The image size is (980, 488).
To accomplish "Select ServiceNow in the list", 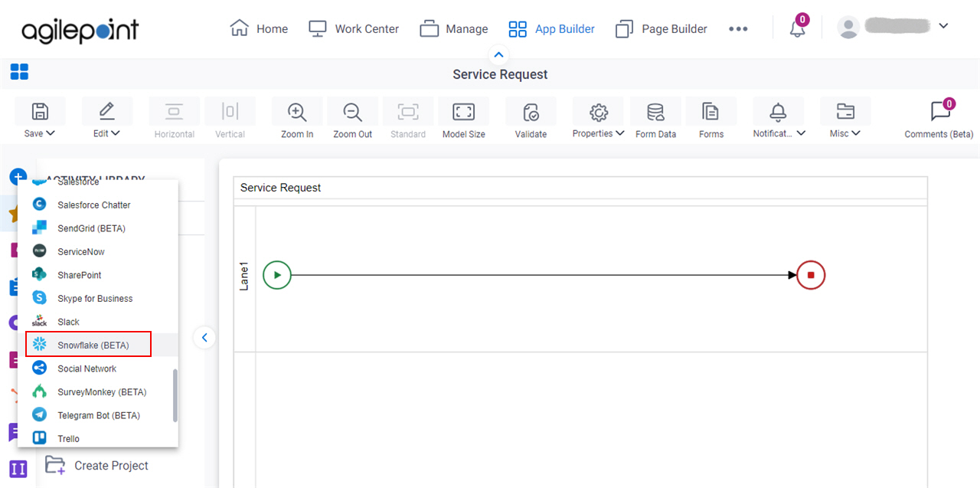I will tap(98, 251).
